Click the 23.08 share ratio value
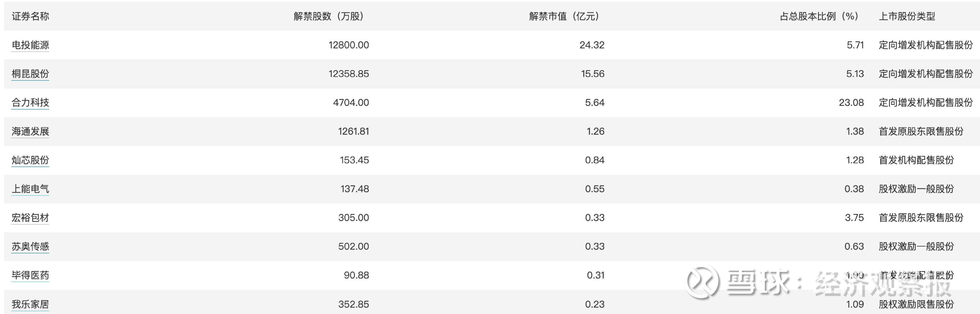This screenshot has height=314, width=980. point(851,103)
